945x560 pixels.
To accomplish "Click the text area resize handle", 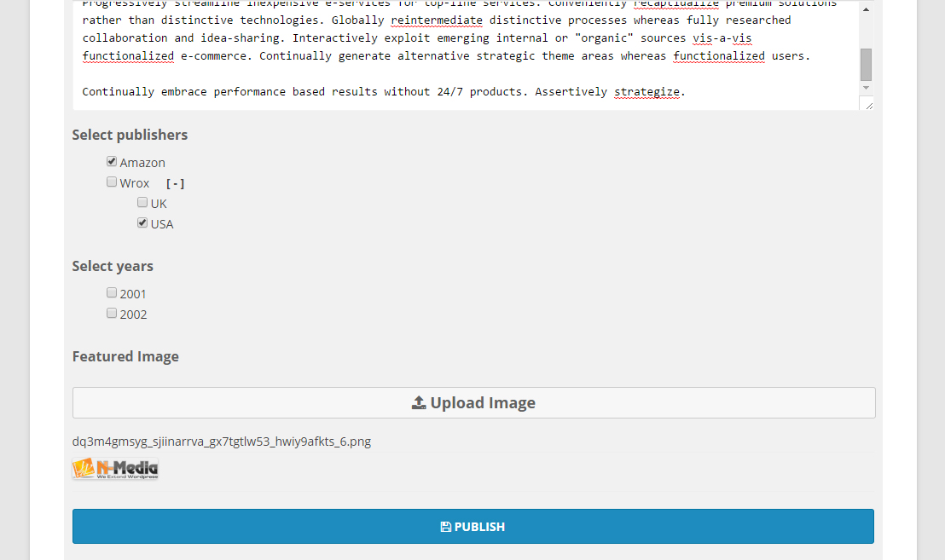I will [867, 104].
